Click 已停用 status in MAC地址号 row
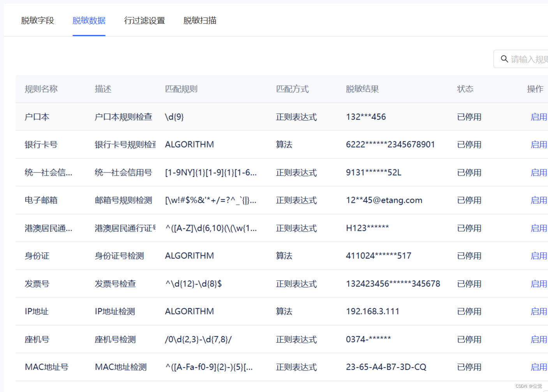Viewport: 548px width, 392px height. 469,367
